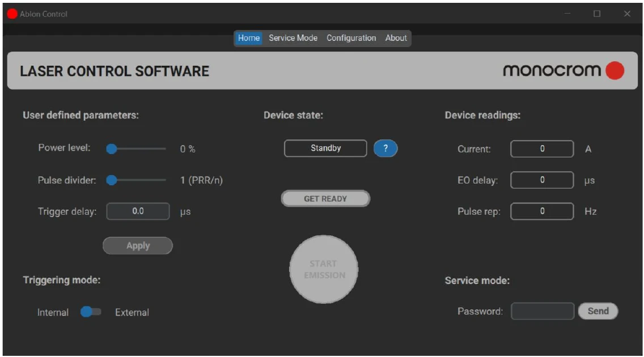The width and height of the screenshot is (644, 357).
Task: Click the "LASER CONTROL SOFTWARE" title text
Action: [x=115, y=71]
